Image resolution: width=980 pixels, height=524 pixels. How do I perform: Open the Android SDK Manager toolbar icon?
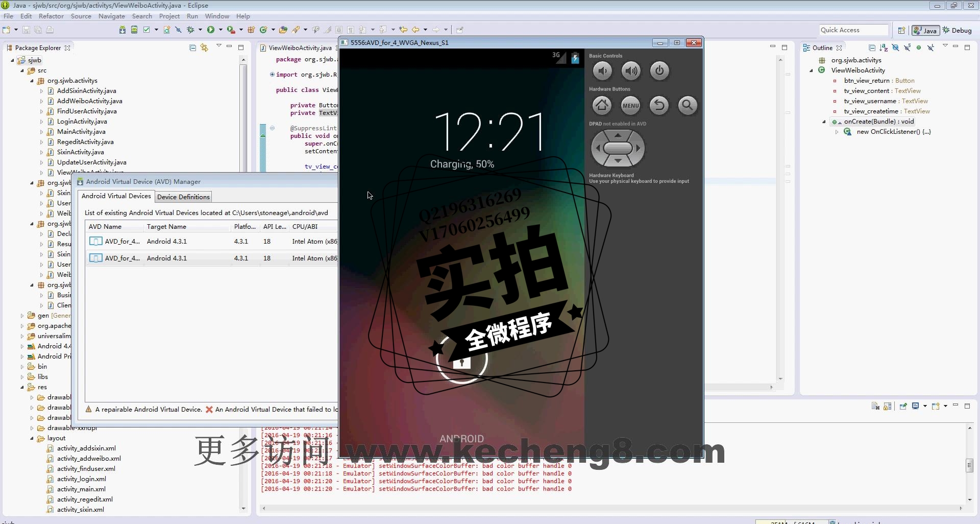tap(122, 30)
